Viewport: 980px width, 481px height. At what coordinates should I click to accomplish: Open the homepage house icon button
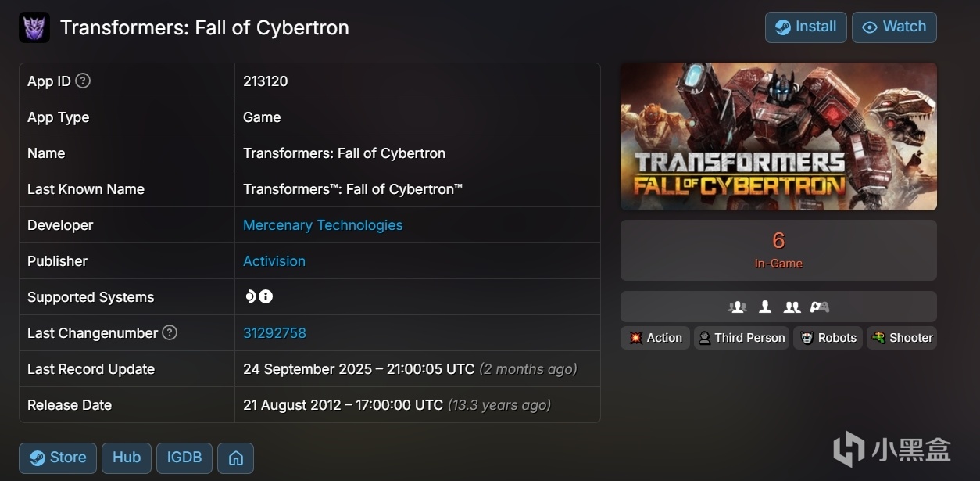[x=235, y=458]
